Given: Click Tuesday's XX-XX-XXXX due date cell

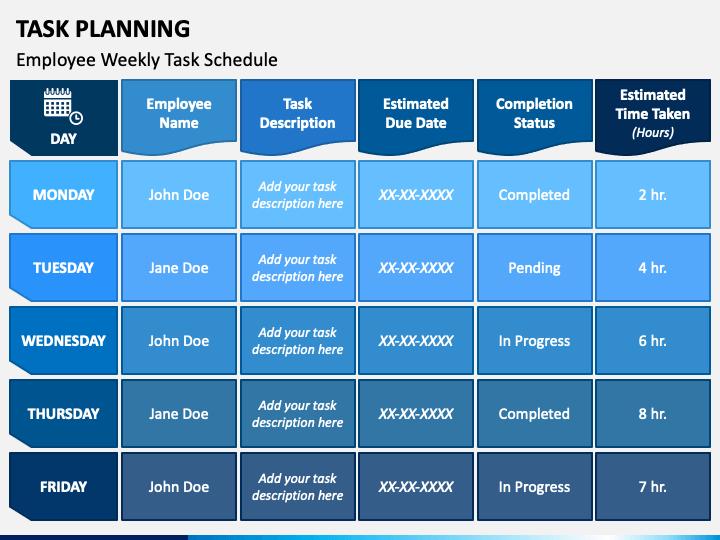Looking at the screenshot, I should click(416, 267).
